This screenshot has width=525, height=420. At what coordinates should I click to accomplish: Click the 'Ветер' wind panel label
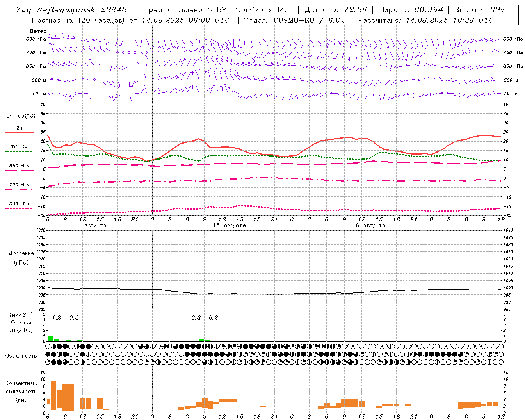[x=38, y=31]
